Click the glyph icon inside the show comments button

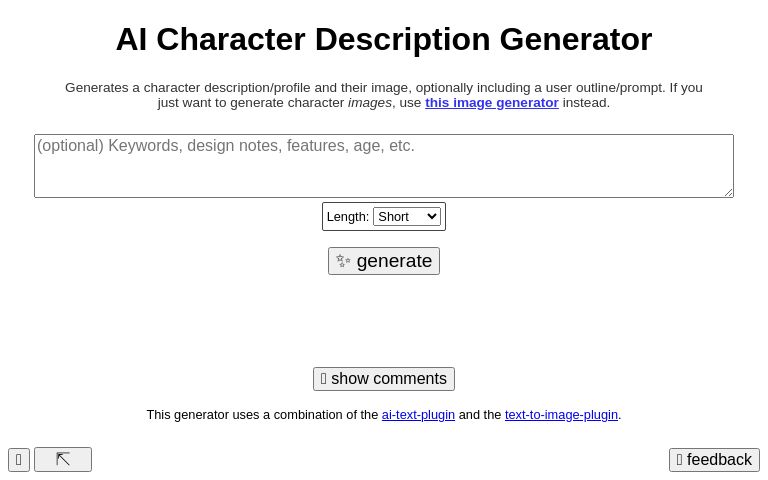click(x=324, y=379)
